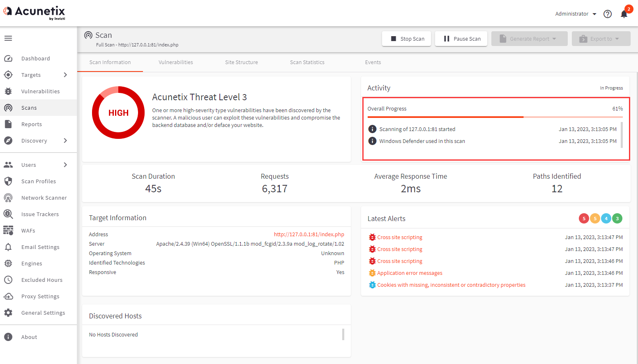This screenshot has width=638, height=364.
Task: Click the Stop Scan button
Action: pos(406,39)
